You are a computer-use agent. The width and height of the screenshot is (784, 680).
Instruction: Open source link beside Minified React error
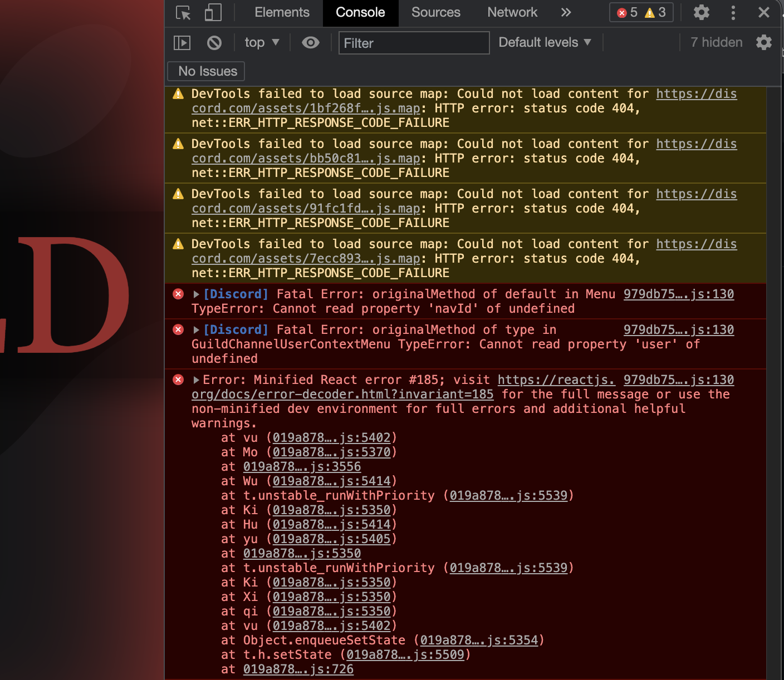pos(679,380)
